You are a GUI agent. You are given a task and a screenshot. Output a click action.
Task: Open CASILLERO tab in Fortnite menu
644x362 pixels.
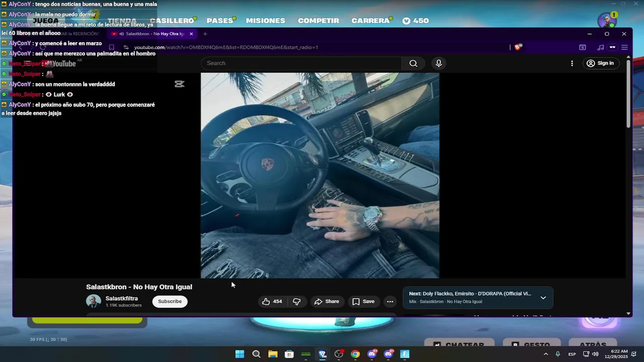[x=172, y=21]
